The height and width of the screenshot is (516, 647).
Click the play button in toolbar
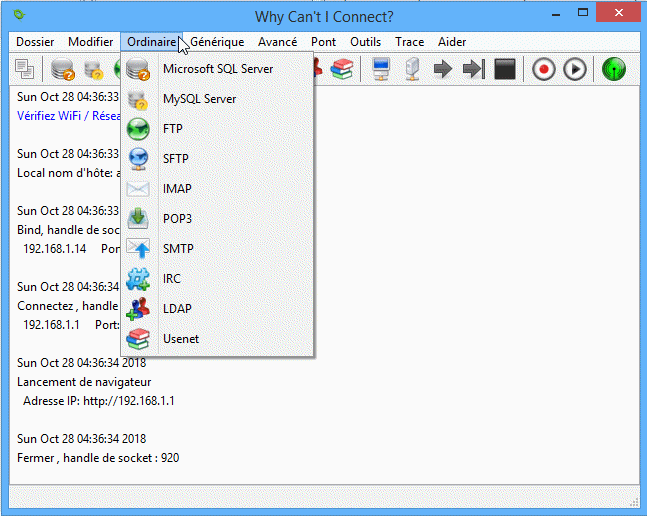(575, 69)
